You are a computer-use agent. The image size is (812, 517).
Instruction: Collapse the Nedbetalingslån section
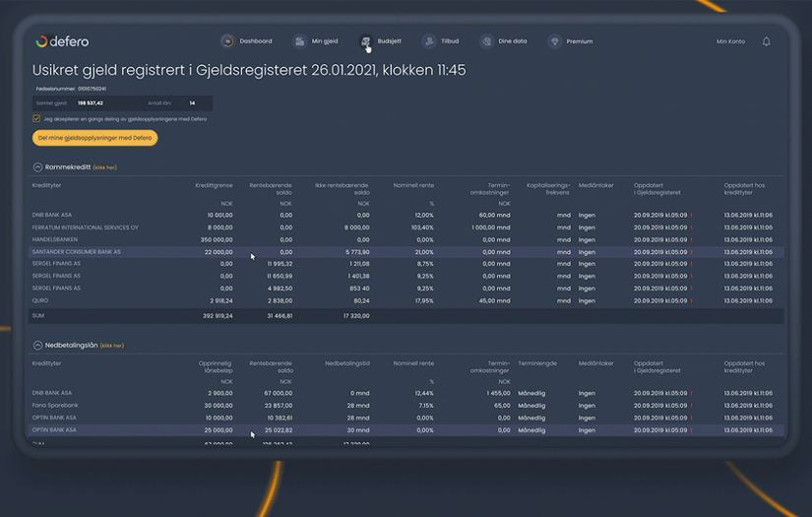click(x=37, y=346)
